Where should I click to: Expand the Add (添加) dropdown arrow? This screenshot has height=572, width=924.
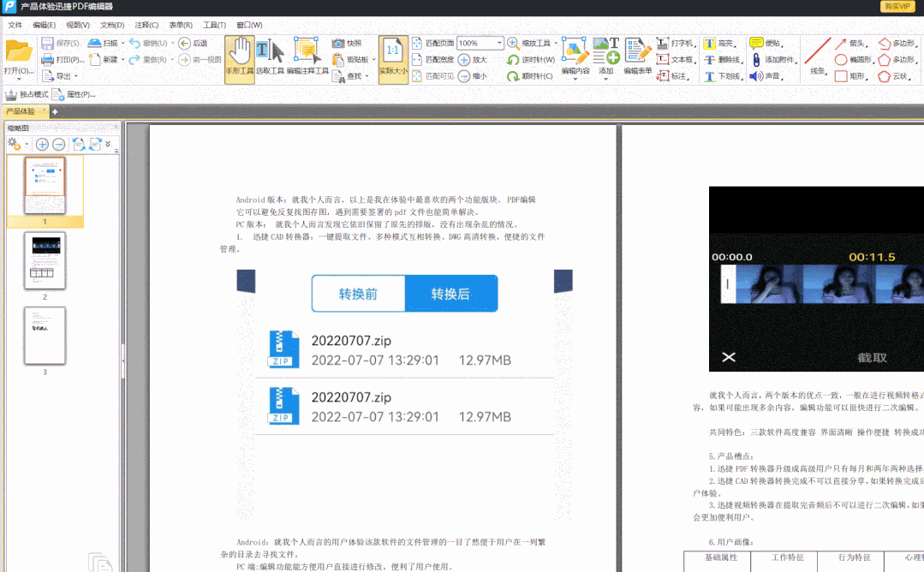tap(605, 79)
